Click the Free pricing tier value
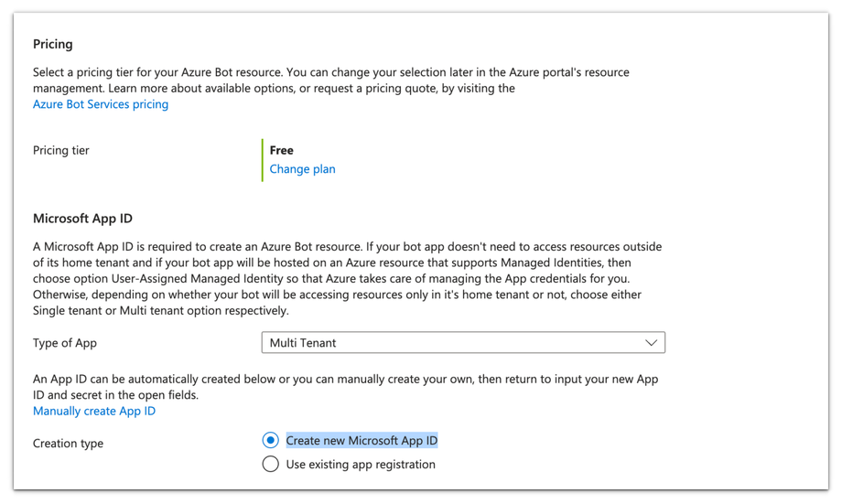This screenshot has height=504, width=842. click(x=282, y=150)
